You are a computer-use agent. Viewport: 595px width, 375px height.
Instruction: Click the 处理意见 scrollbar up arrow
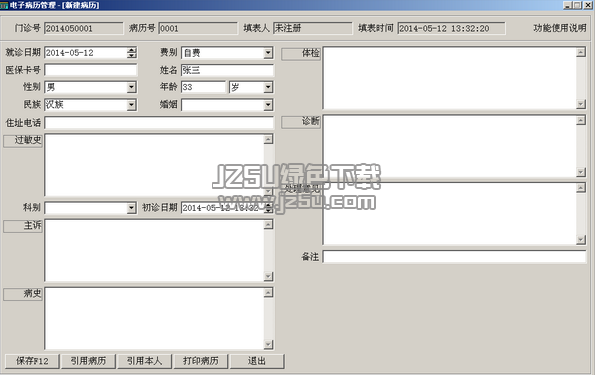(x=581, y=188)
